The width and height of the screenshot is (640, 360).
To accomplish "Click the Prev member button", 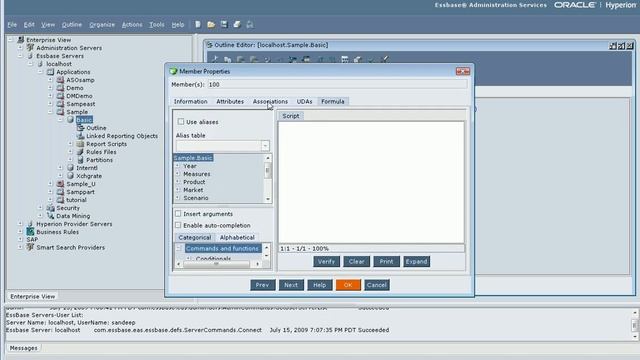I will click(x=262, y=285).
